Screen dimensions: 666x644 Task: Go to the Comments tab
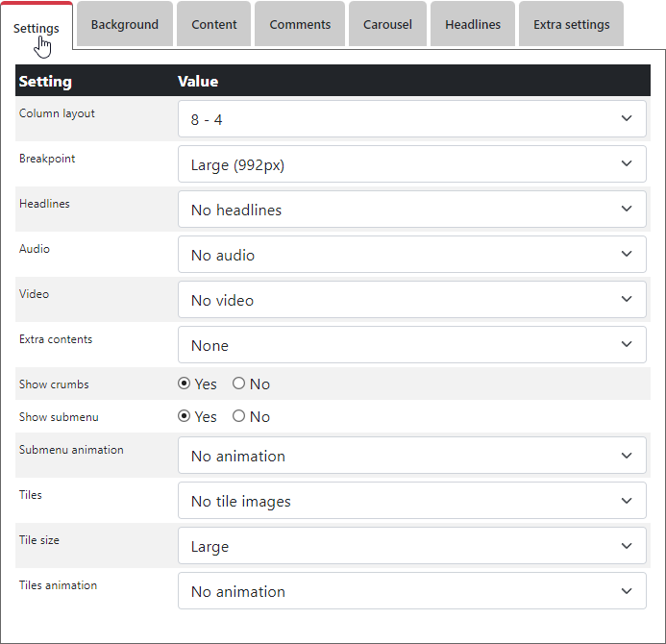pyautogui.click(x=300, y=25)
